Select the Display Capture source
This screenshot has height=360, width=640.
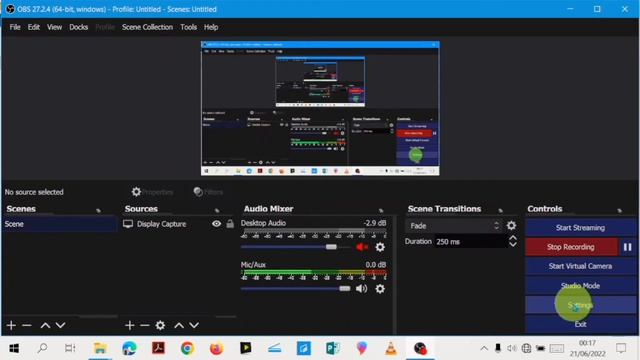pyautogui.click(x=161, y=224)
